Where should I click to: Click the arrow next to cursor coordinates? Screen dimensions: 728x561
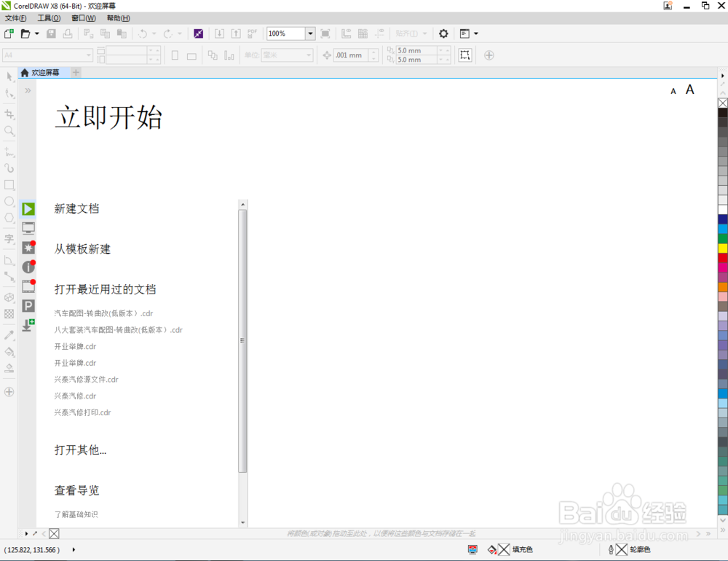click(74, 550)
